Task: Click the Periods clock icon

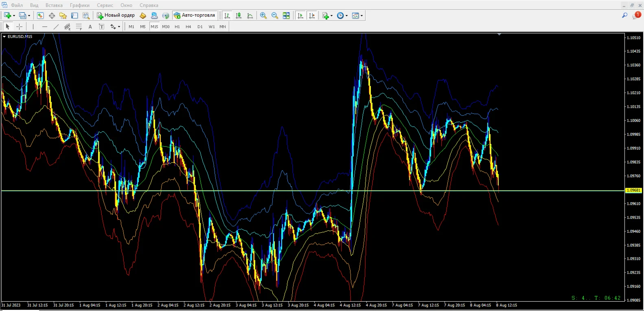Action: tap(340, 15)
